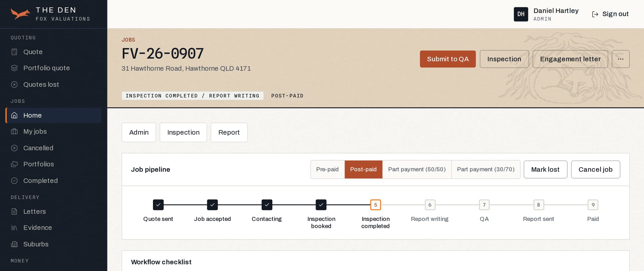Click the Evidence library icon
This screenshot has width=644, height=271.
[x=14, y=228]
